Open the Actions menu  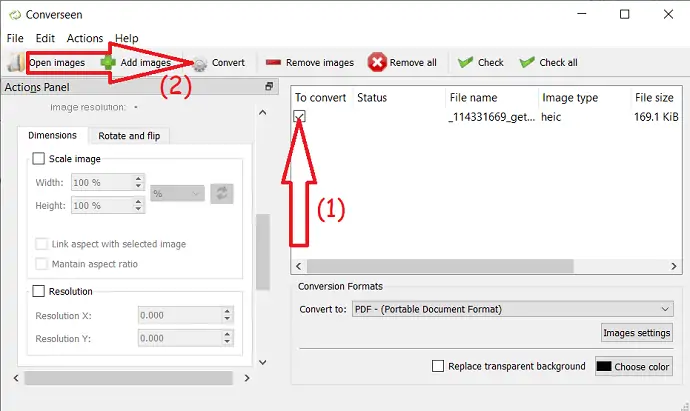[85, 38]
